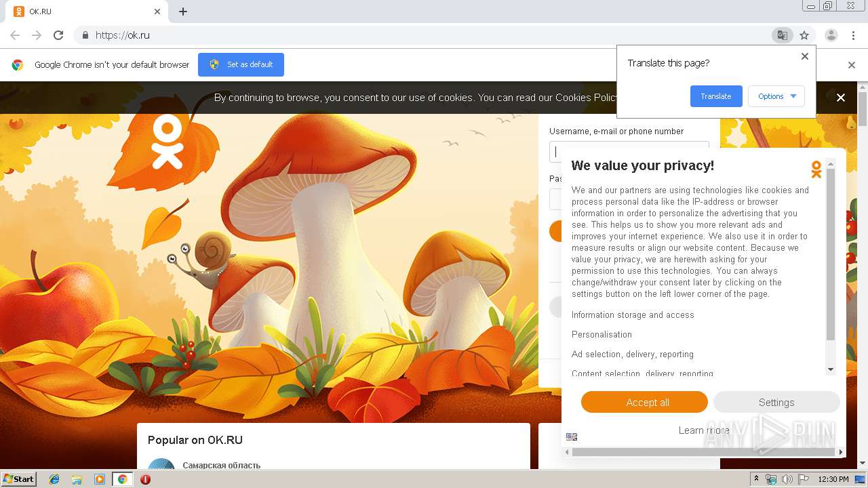Viewport: 868px width, 488px height.
Task: Open privacy Settings
Action: click(776, 402)
